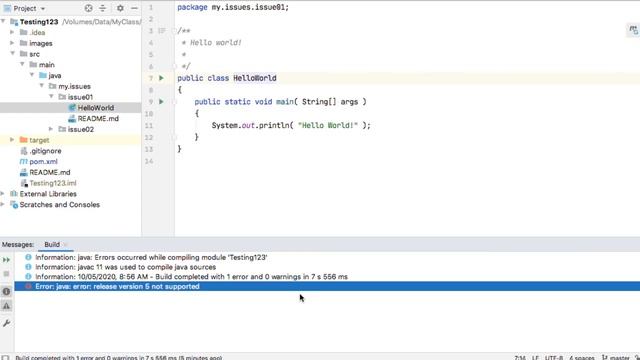This screenshot has width=640, height=360.
Task: Select External Libraries row
Action: pyautogui.click(x=71, y=194)
